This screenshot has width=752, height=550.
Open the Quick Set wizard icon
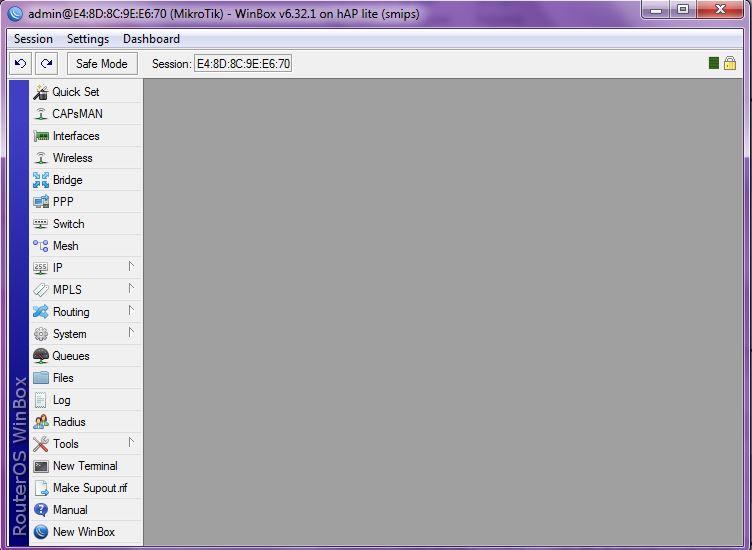[x=41, y=92]
